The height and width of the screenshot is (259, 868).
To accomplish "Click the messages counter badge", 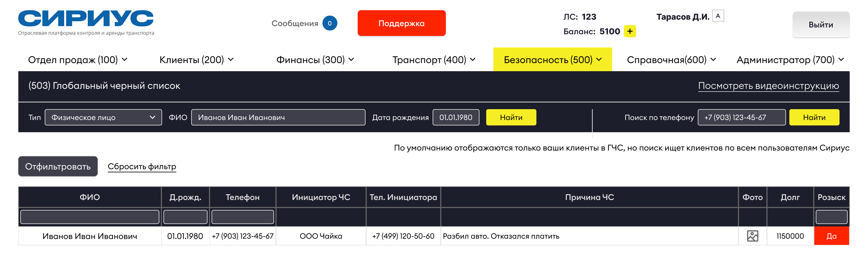I will pyautogui.click(x=330, y=23).
